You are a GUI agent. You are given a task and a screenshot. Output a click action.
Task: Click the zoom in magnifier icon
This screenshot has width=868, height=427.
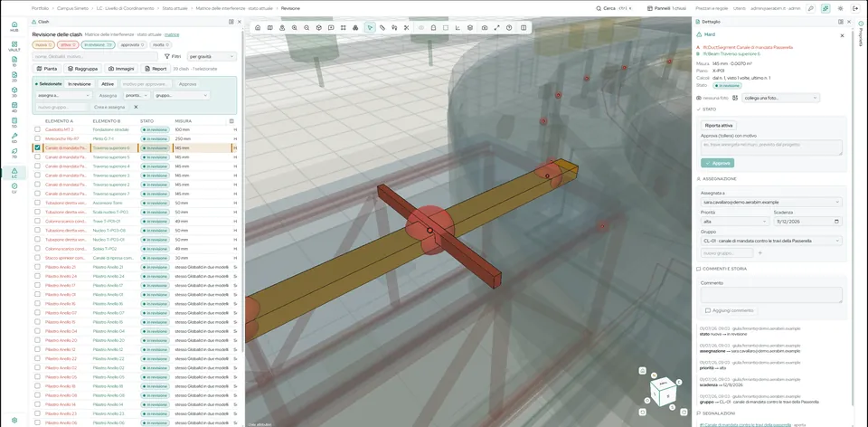pyautogui.click(x=295, y=28)
